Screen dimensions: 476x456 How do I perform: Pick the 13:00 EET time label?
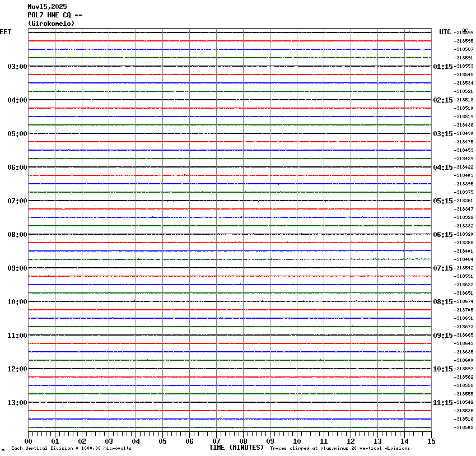click(17, 403)
